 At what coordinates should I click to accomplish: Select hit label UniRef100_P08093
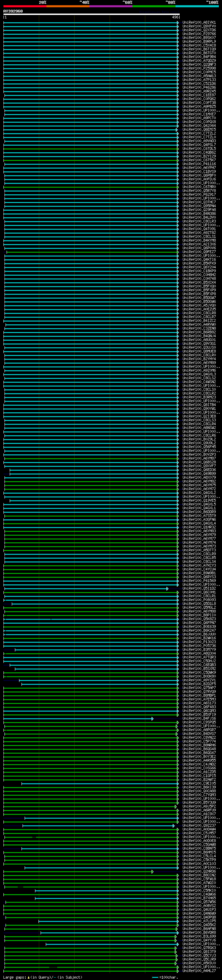click(199, 600)
